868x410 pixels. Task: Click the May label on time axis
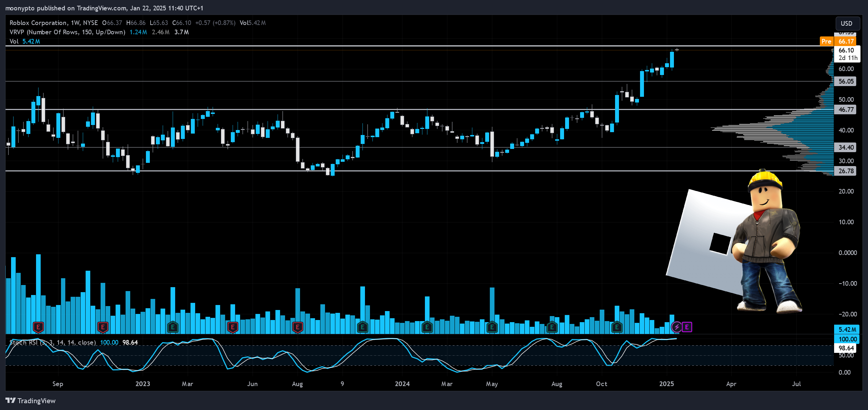click(492, 384)
